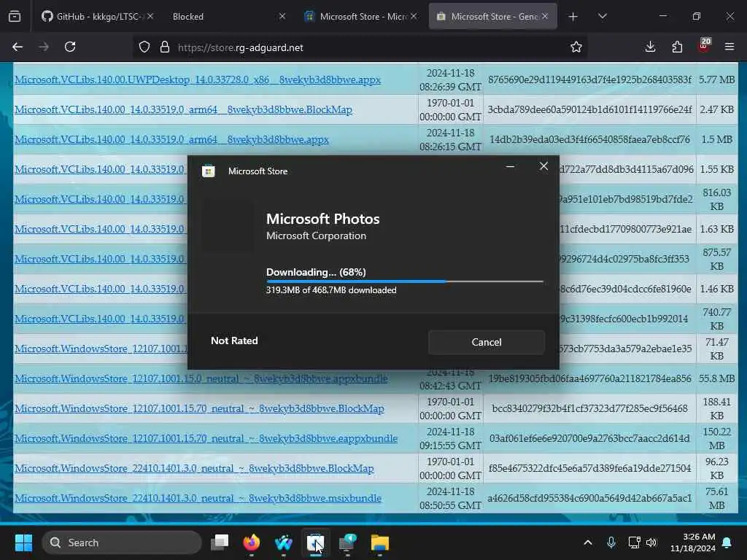747x560 pixels.
Task: Open the monitor app icon beside File Explorer
Action: coord(348,542)
